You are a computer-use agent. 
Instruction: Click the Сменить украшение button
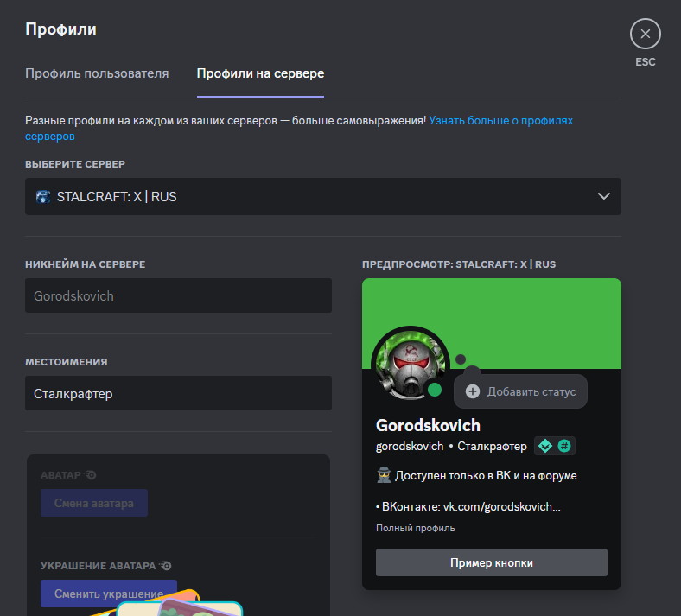click(109, 594)
